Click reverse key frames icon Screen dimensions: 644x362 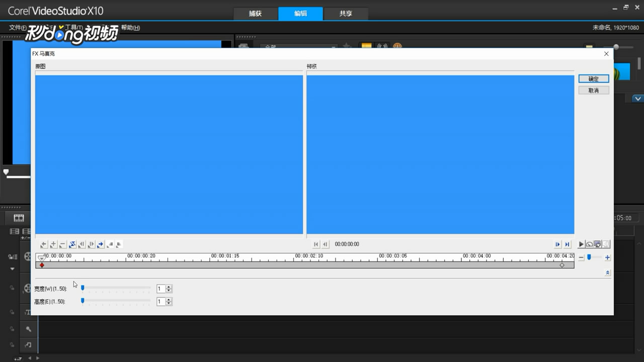tap(72, 244)
